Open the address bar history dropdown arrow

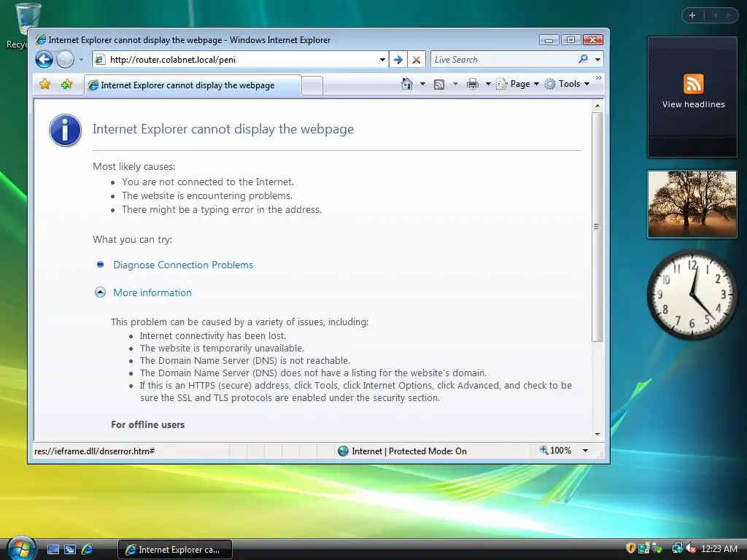pos(382,60)
